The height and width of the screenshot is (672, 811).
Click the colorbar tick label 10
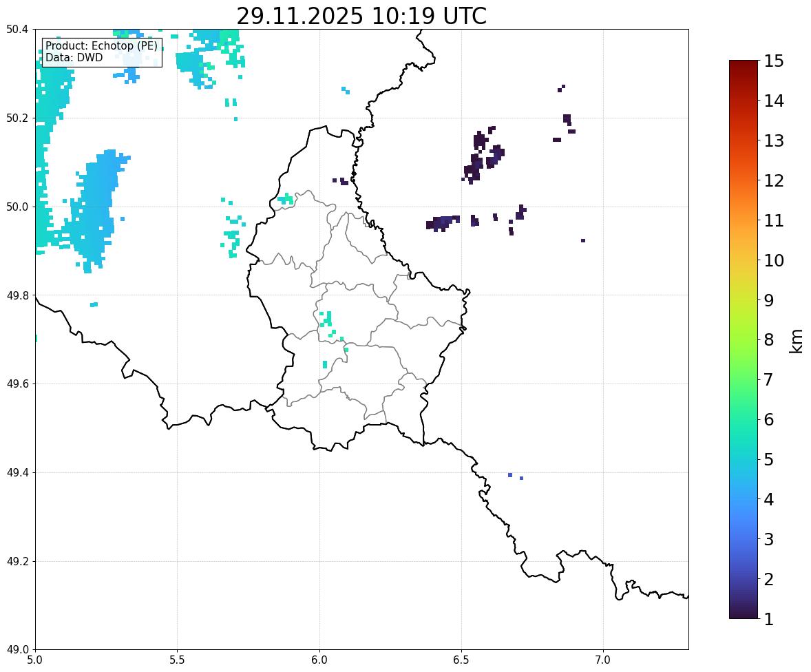point(774,260)
